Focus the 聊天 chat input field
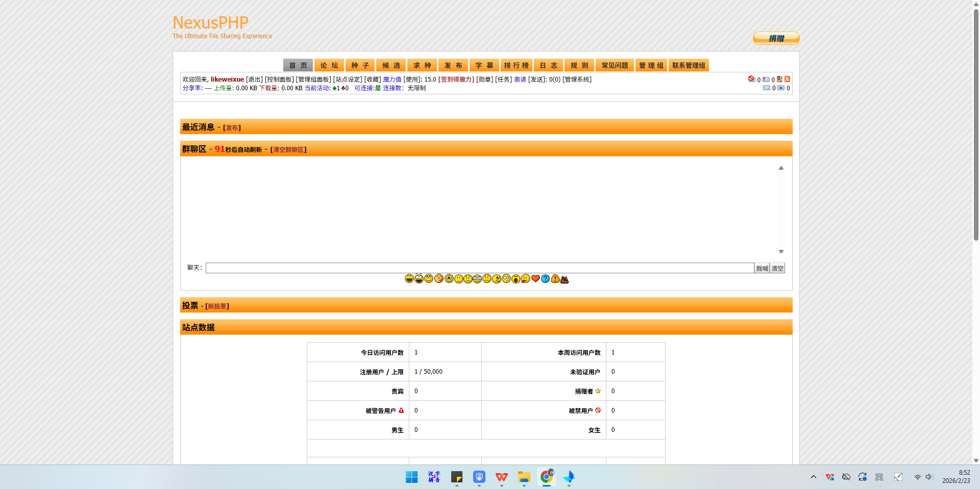980x489 pixels. pos(479,268)
